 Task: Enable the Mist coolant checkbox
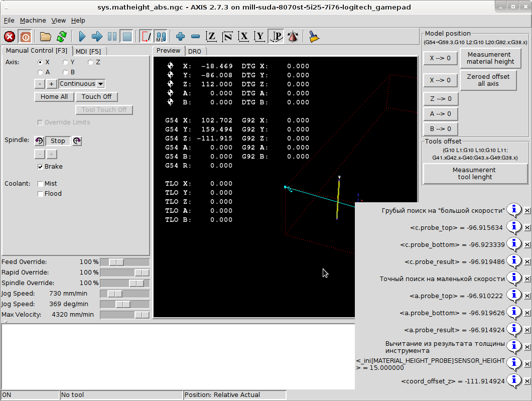pyautogui.click(x=41, y=184)
